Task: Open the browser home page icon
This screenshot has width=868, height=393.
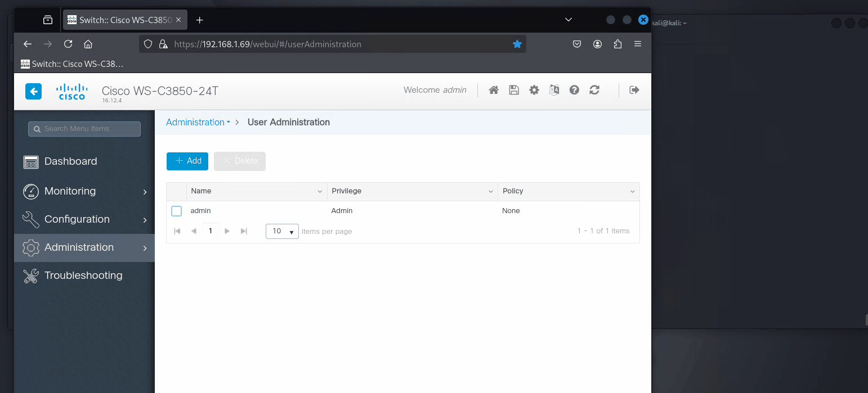Action: click(x=88, y=44)
